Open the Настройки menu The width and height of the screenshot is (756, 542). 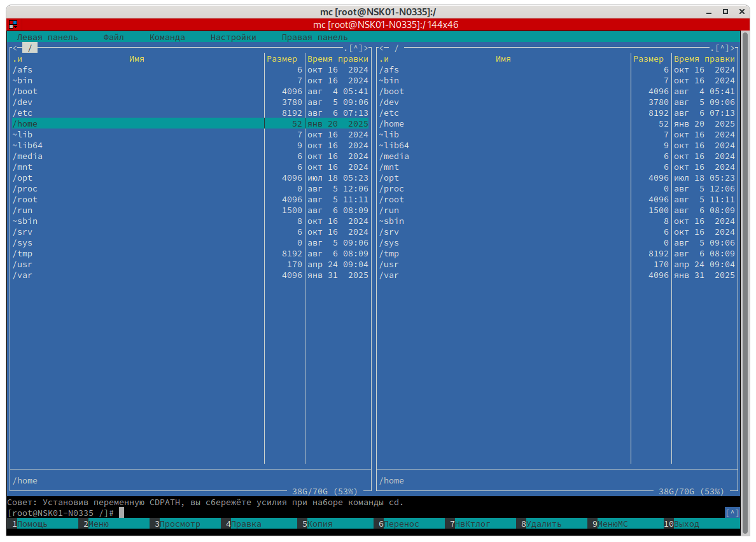[x=233, y=38]
